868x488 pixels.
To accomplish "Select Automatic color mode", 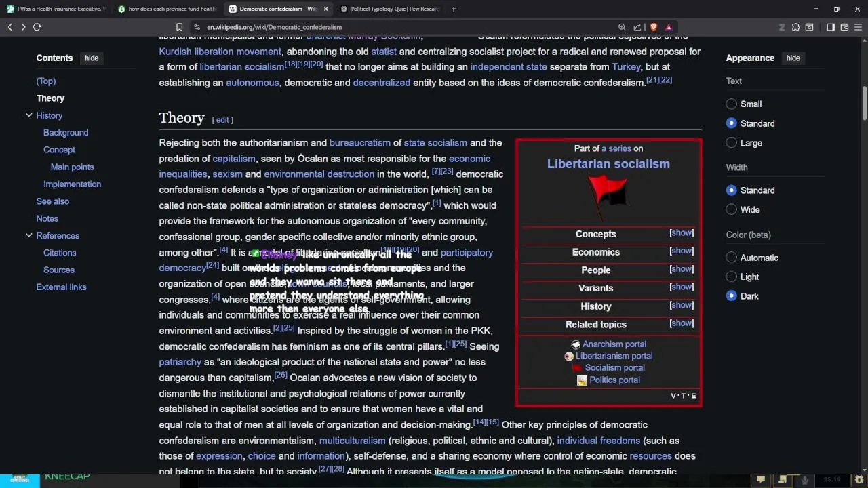I will click(731, 258).
